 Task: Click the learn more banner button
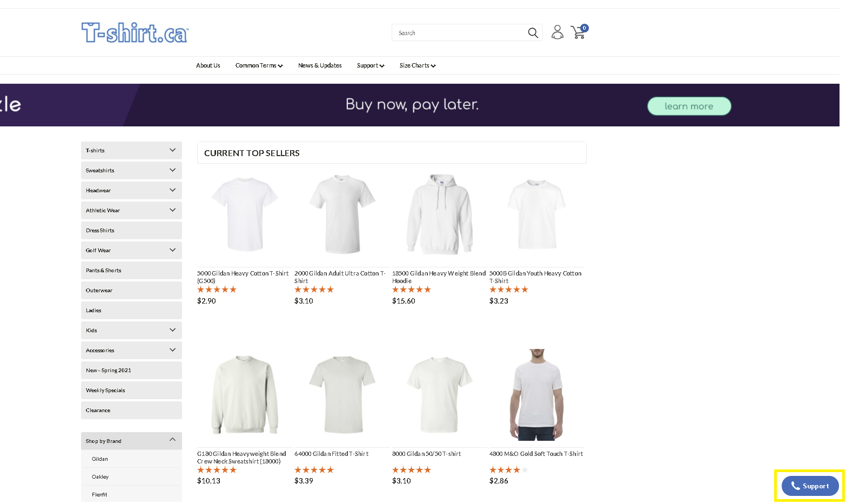pos(689,106)
